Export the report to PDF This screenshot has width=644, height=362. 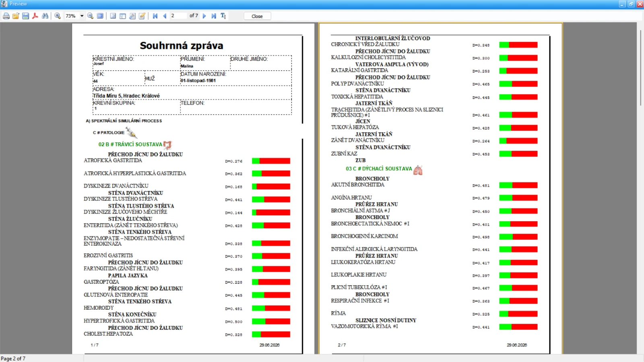click(35, 16)
